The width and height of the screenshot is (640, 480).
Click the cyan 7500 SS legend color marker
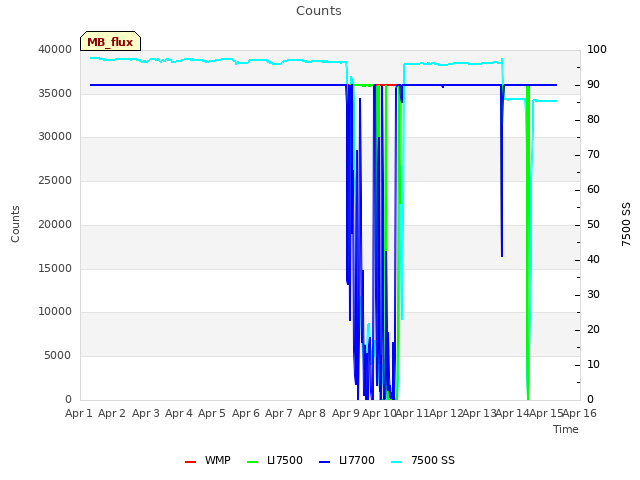tap(397, 462)
